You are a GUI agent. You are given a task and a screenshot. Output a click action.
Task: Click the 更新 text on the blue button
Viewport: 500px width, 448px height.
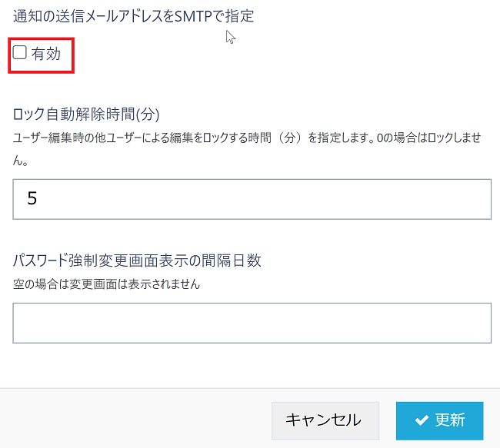coord(450,420)
